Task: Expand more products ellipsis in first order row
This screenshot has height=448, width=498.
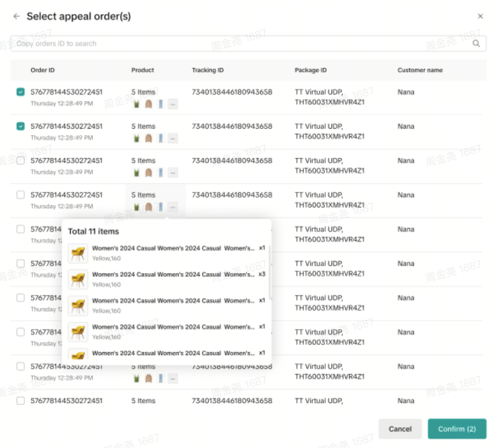Action: click(x=172, y=104)
